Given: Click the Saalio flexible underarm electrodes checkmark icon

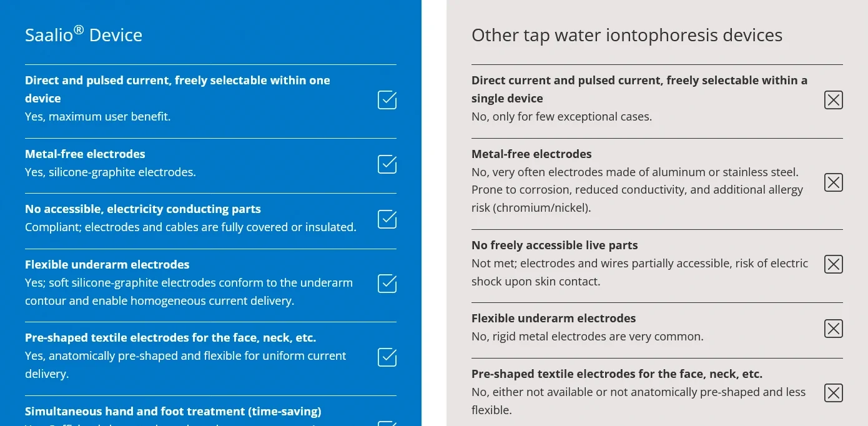Looking at the screenshot, I should tap(387, 284).
